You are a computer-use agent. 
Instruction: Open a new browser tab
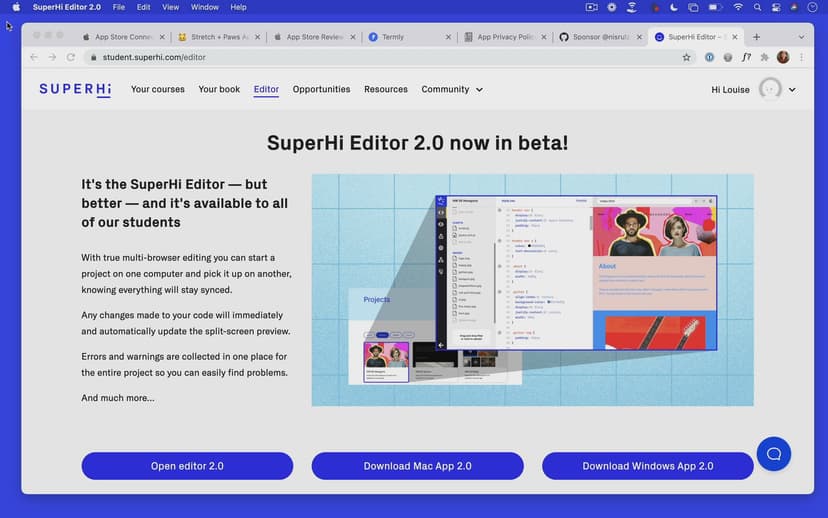point(756,37)
